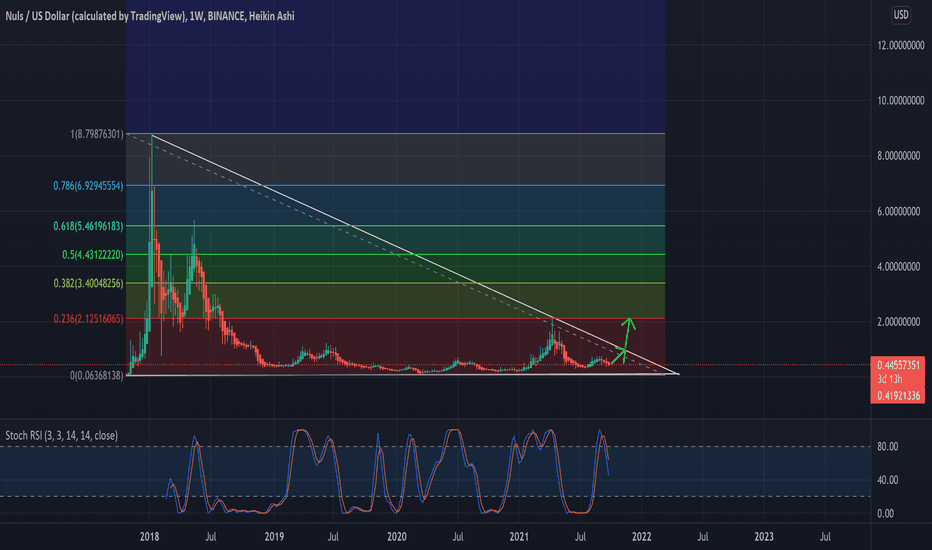Click the 8.00000000 price axis label
932x550 pixels.
pos(899,156)
